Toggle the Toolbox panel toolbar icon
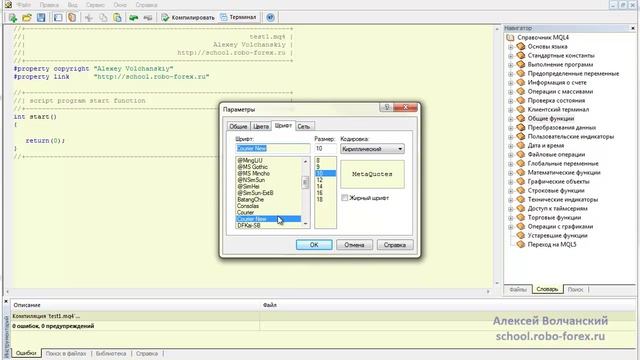Screen dimensions: 640x360 pyautogui.click(x=58, y=18)
